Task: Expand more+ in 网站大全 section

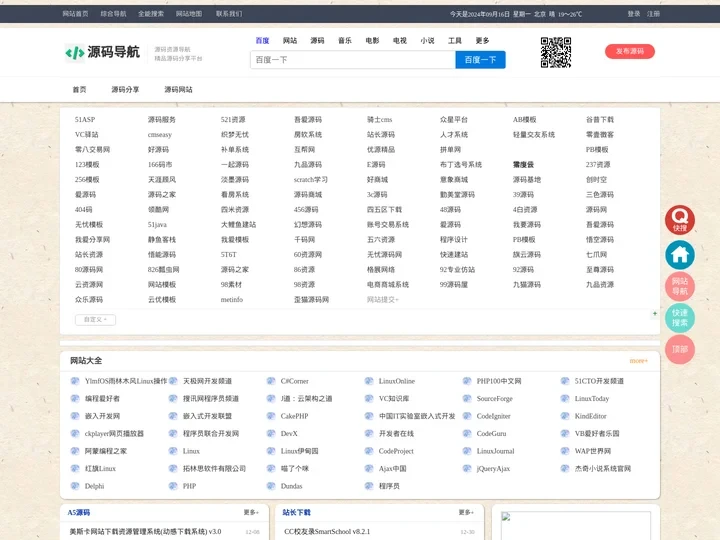Action: (638, 361)
